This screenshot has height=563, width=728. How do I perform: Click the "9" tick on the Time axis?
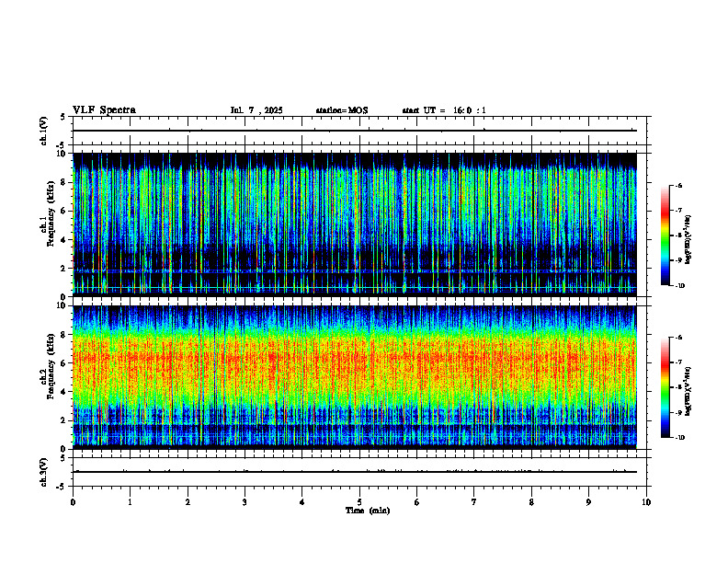coord(588,502)
